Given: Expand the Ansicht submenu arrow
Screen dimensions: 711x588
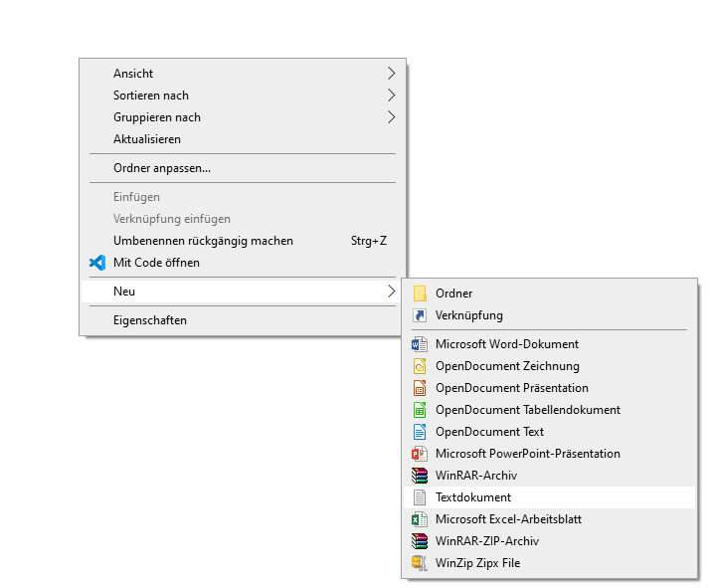Looking at the screenshot, I should click(392, 74).
